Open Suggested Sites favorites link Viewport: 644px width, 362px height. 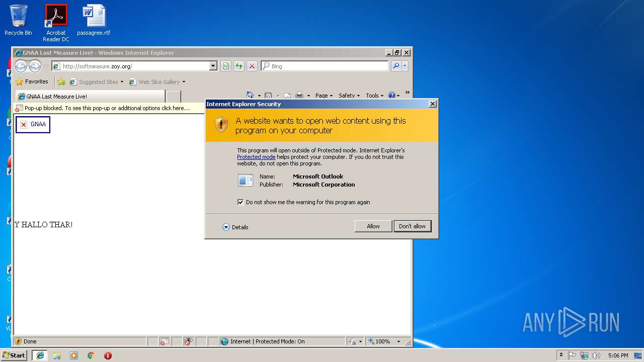(x=96, y=82)
